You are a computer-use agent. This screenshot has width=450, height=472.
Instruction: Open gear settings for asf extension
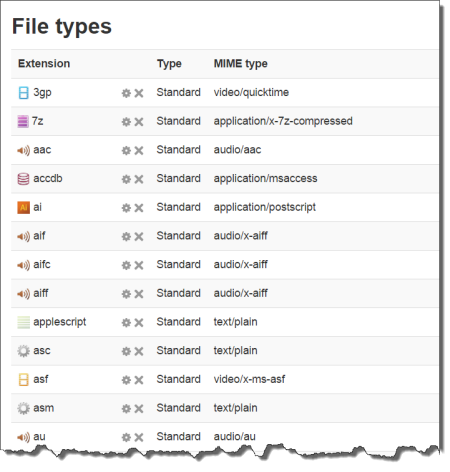point(126,380)
